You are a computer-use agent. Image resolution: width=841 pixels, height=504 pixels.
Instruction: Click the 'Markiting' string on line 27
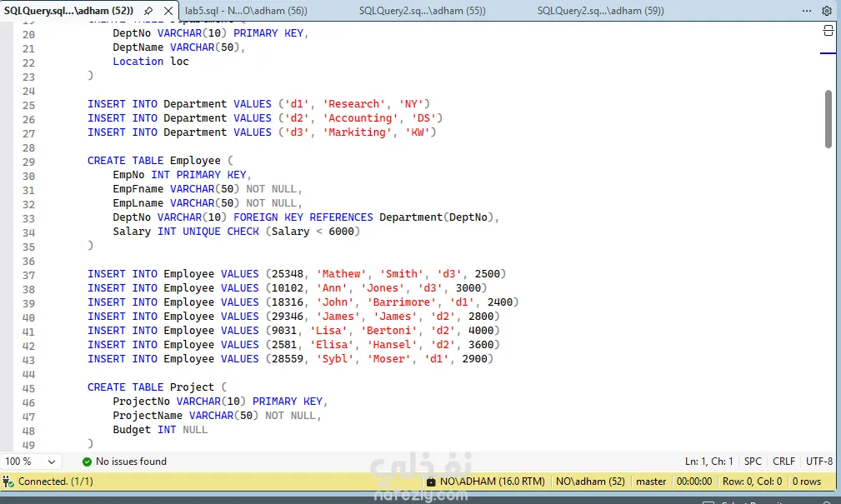358,132
